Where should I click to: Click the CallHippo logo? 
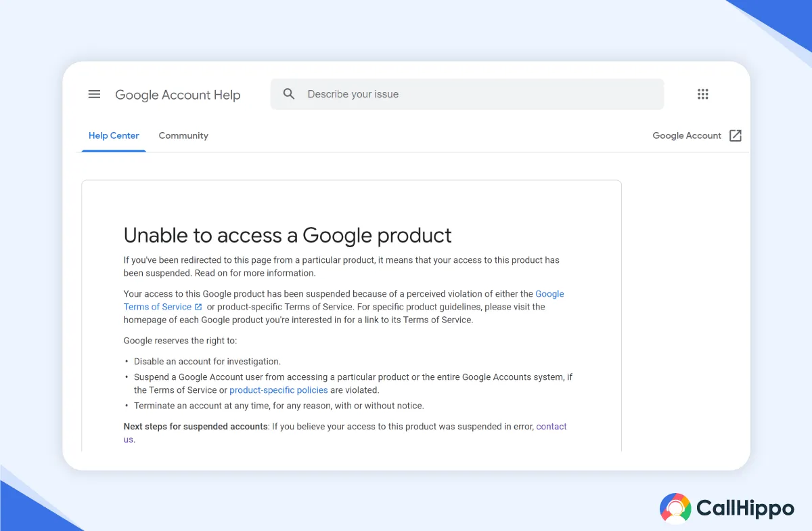tap(727, 508)
